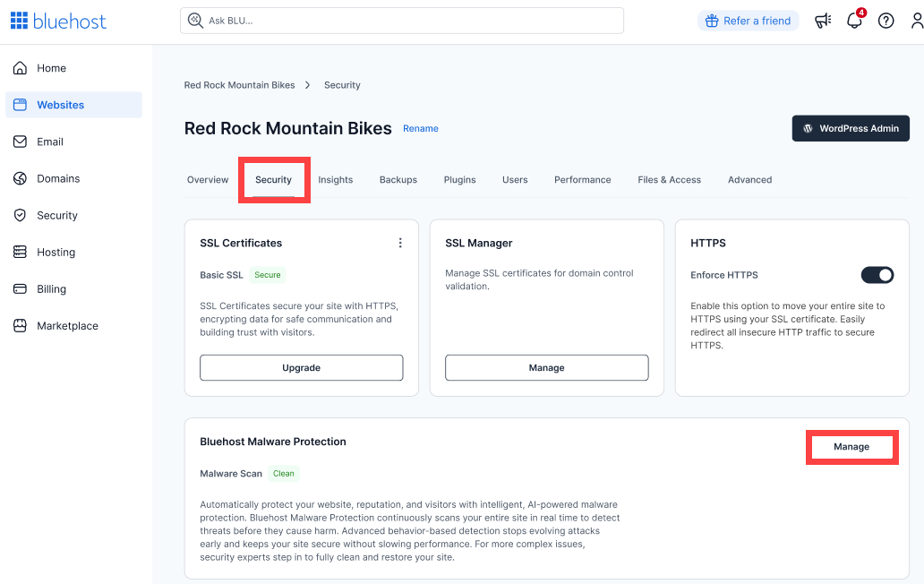This screenshot has height=584, width=924.
Task: Click Rename next to Red Rock Mountain Bikes
Action: point(421,129)
